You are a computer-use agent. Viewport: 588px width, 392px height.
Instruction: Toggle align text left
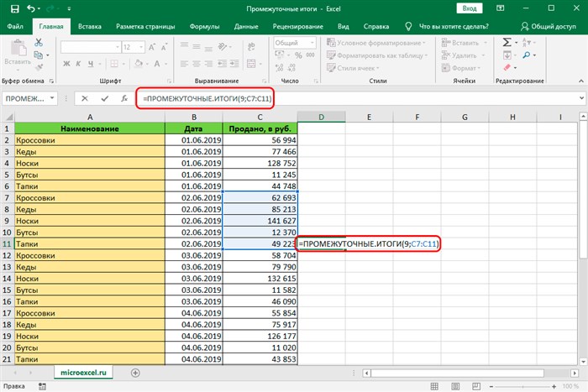tap(184, 64)
